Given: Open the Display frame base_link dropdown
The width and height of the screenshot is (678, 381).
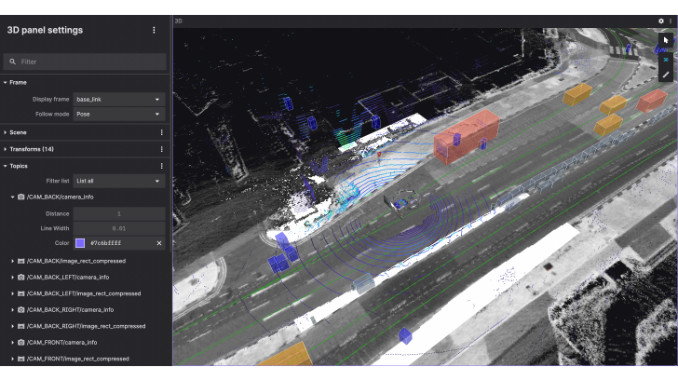Looking at the screenshot, I should 119,99.
